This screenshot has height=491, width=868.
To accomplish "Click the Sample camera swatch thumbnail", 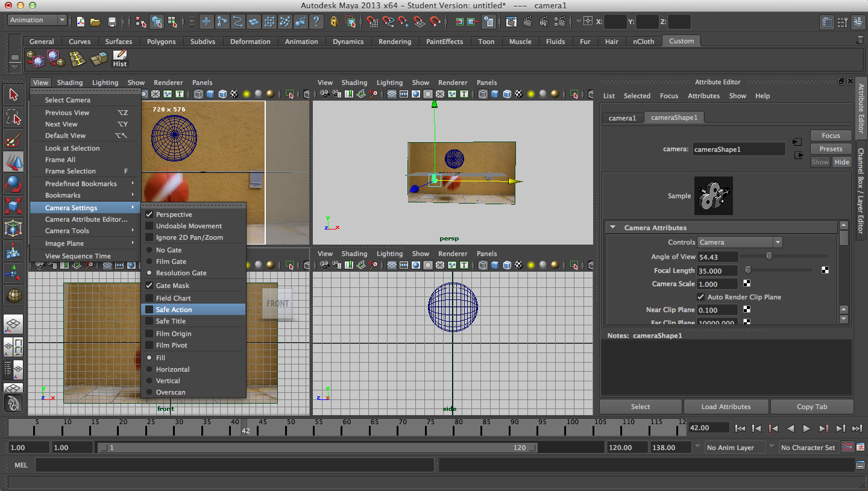I will click(713, 196).
